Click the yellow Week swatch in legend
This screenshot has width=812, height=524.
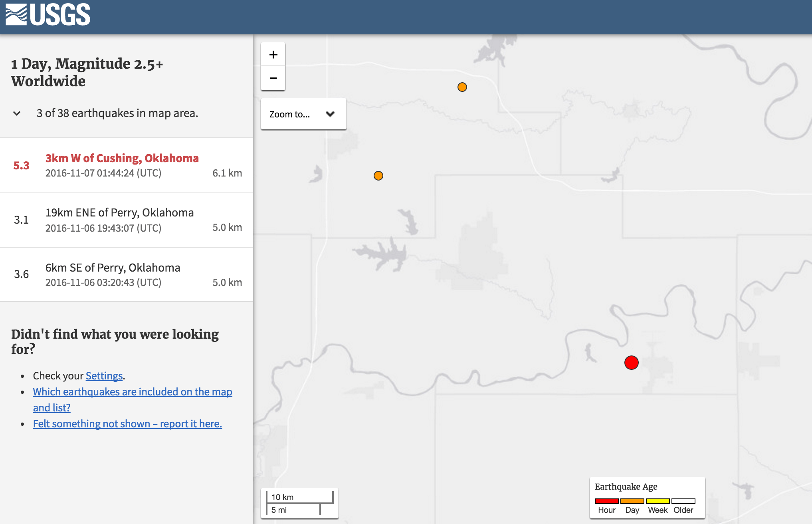[658, 501]
